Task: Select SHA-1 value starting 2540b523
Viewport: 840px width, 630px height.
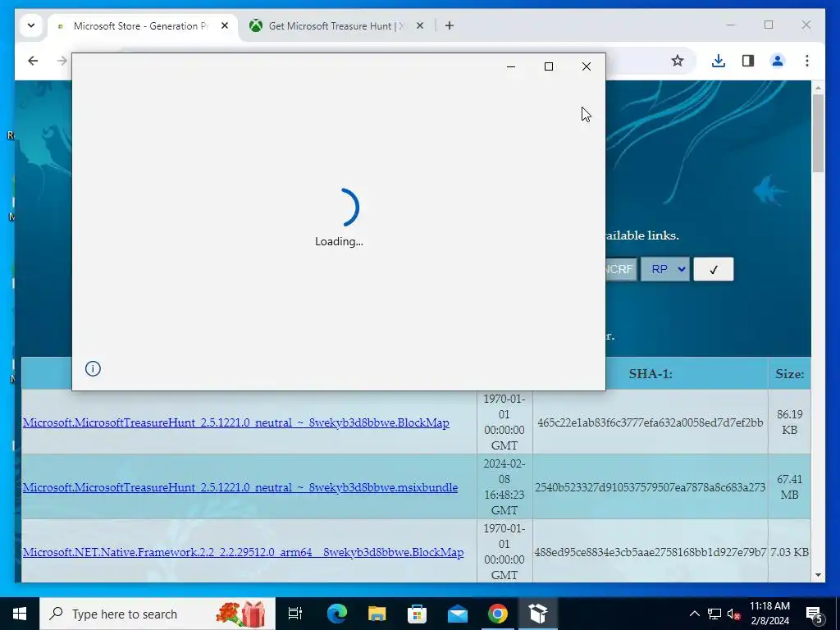Action: tap(650, 487)
